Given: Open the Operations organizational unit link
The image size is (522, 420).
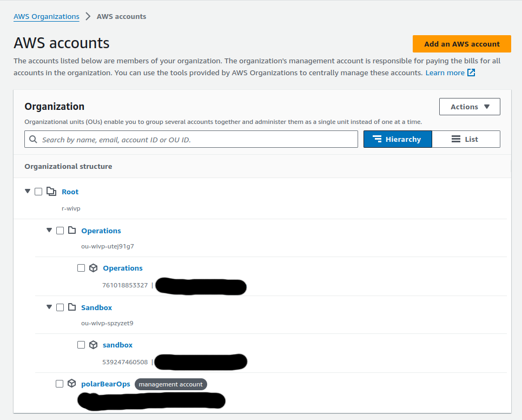Looking at the screenshot, I should [101, 231].
